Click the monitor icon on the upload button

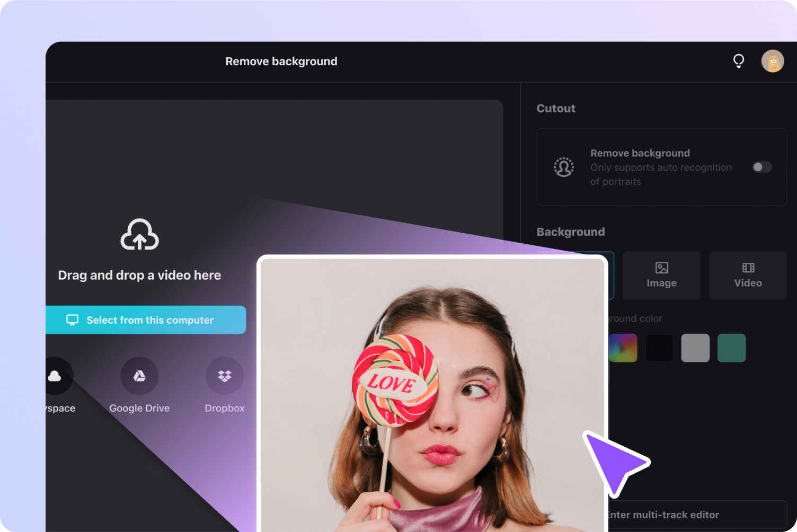tap(72, 320)
